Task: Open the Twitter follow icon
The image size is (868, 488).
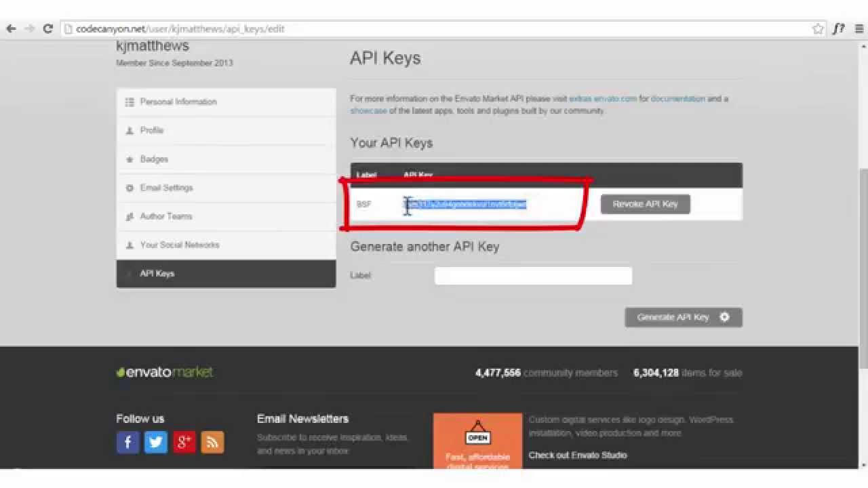Action: pyautogui.click(x=156, y=443)
